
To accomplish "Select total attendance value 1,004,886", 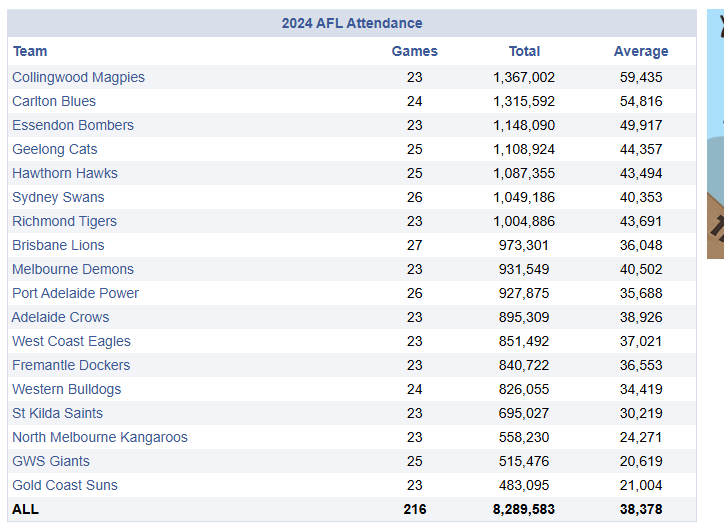I will coord(524,221).
